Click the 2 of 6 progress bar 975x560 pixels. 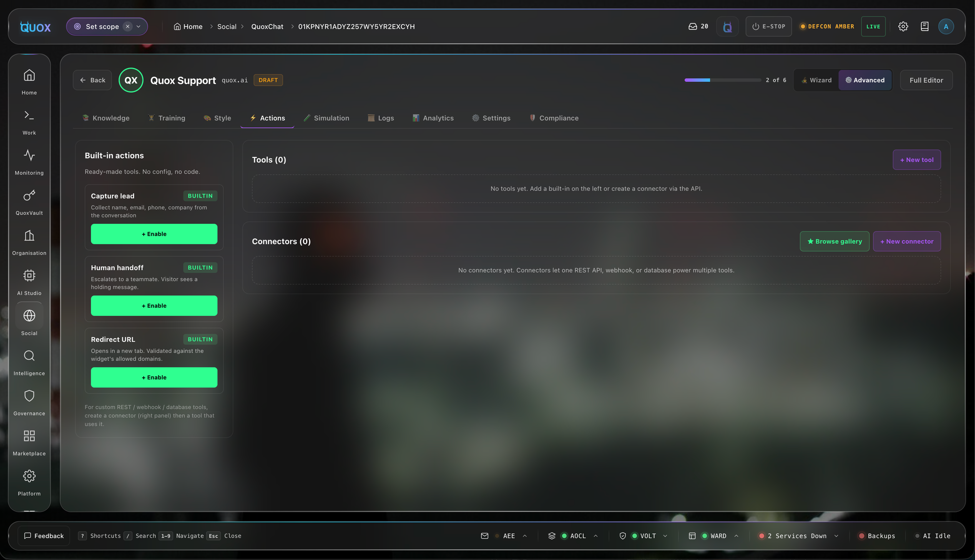point(723,80)
